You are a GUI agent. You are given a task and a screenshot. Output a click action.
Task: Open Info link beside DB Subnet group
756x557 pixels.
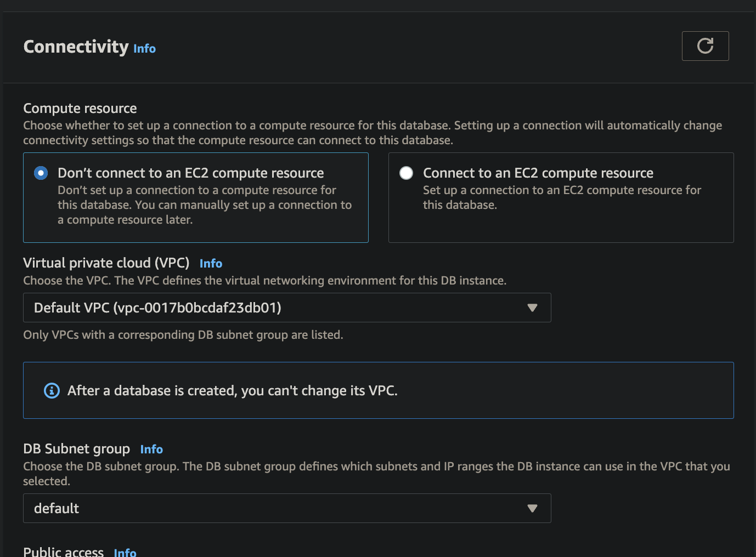coord(151,450)
